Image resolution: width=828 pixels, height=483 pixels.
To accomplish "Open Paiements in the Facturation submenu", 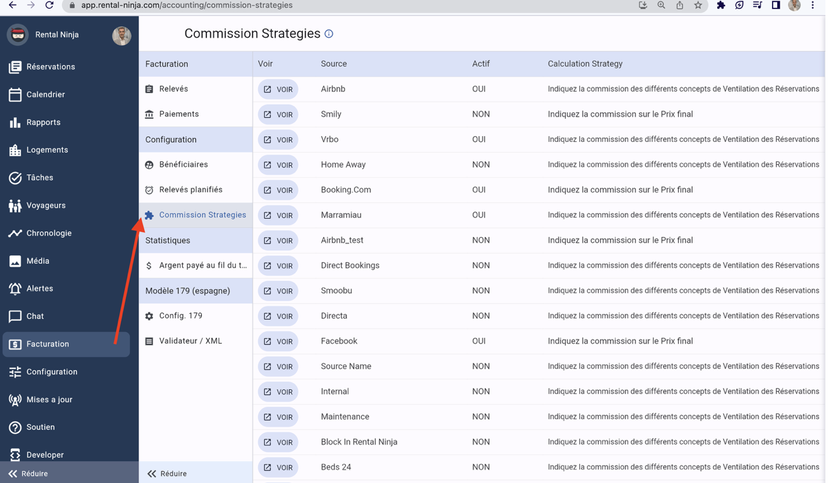I will [195, 114].
